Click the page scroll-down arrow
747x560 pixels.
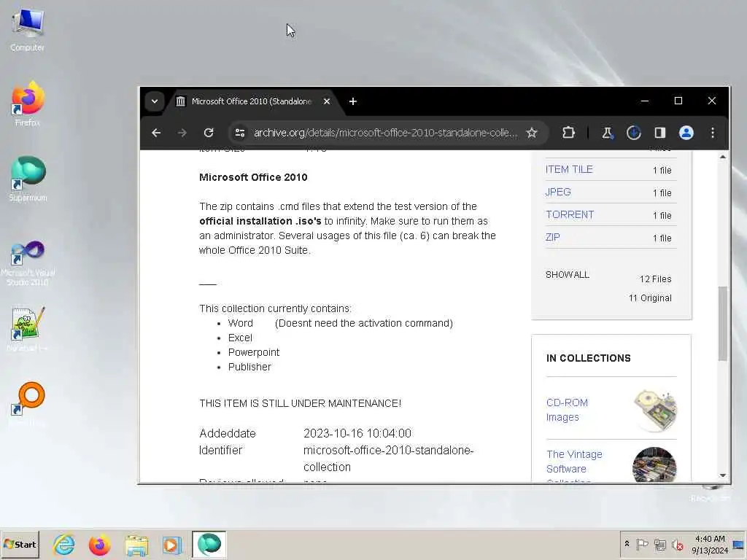point(723,475)
